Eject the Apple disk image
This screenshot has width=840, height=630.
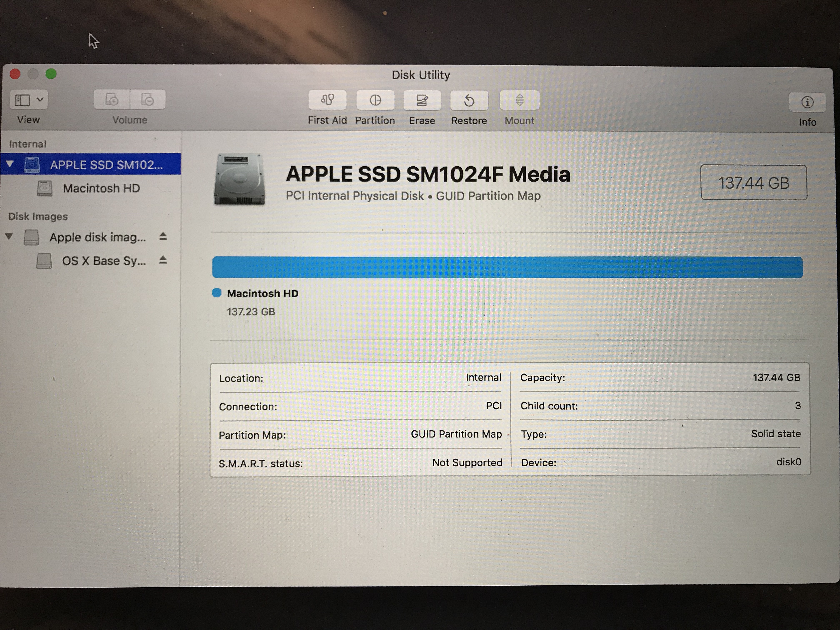(x=163, y=236)
